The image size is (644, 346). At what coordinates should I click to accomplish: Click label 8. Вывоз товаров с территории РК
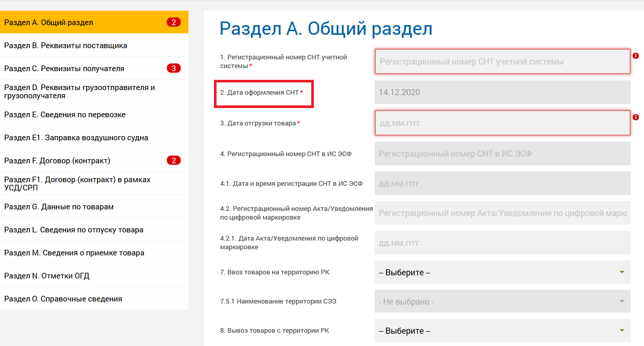point(275,331)
